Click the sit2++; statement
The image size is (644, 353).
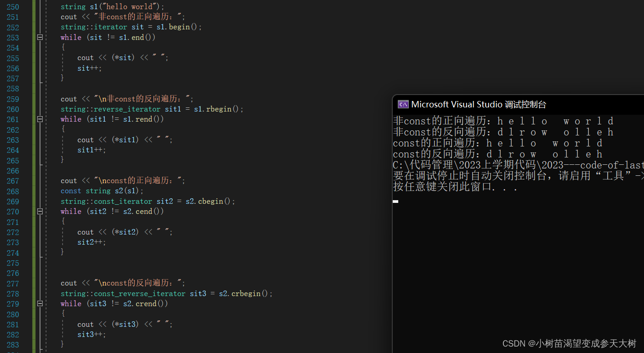pos(92,242)
